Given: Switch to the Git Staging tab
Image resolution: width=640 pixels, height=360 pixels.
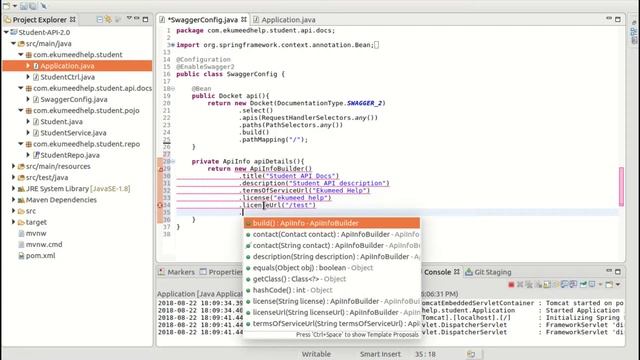Looking at the screenshot, I should click(488, 272).
